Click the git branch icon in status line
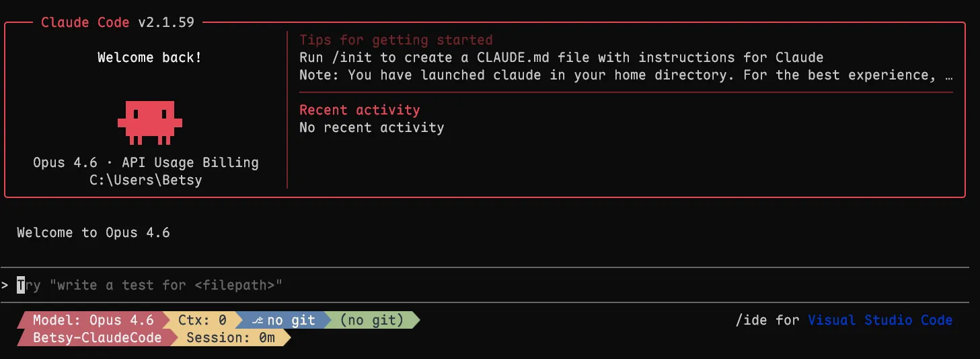The height and width of the screenshot is (359, 980). click(x=257, y=321)
